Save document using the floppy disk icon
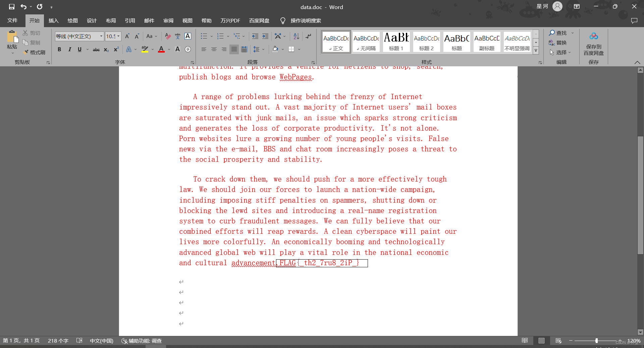This screenshot has width=644, height=348. click(12, 7)
